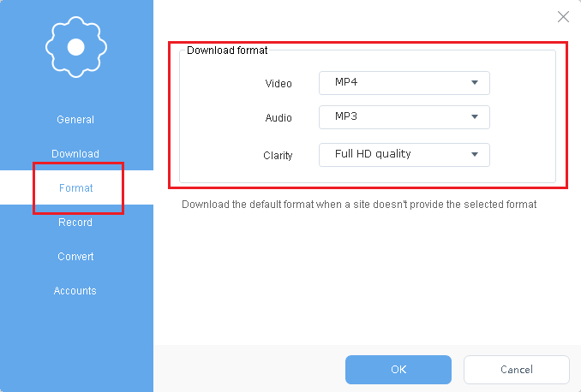The width and height of the screenshot is (581, 392).
Task: Open the Video format dropdown showing MP4
Action: pos(404,83)
